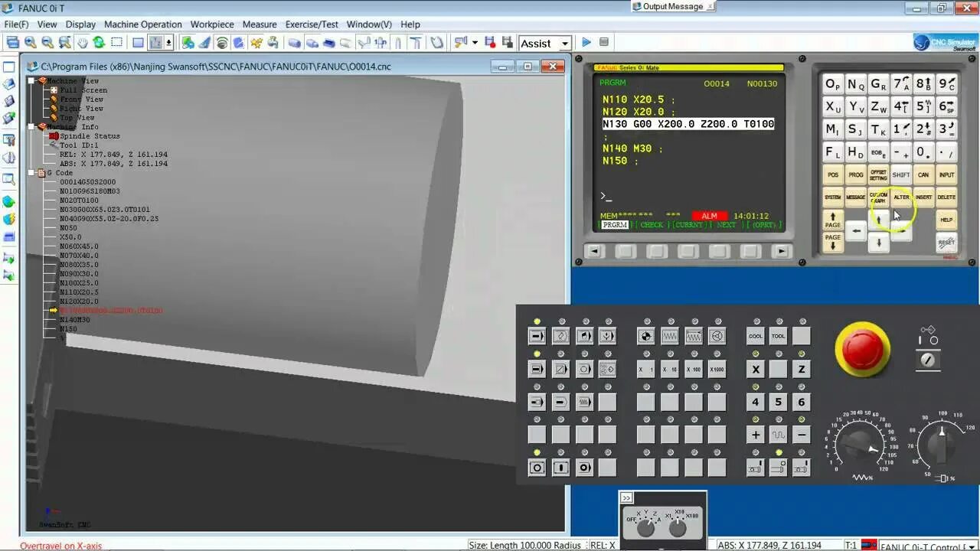Open the Machine Operation menu
This screenshot has height=551, width=980.
[143, 24]
